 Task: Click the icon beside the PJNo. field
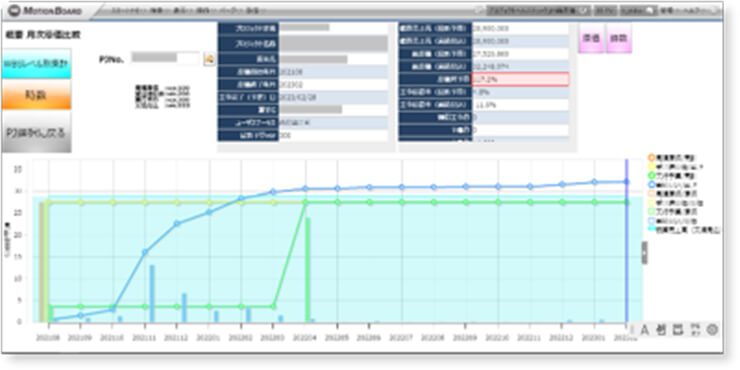209,59
